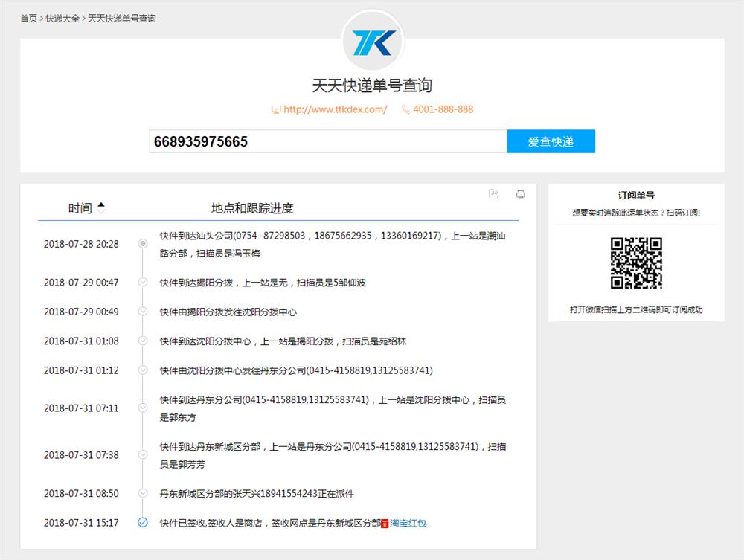
Task: Click the timeline marker for 2018-07-31 01:12
Action: tap(142, 370)
